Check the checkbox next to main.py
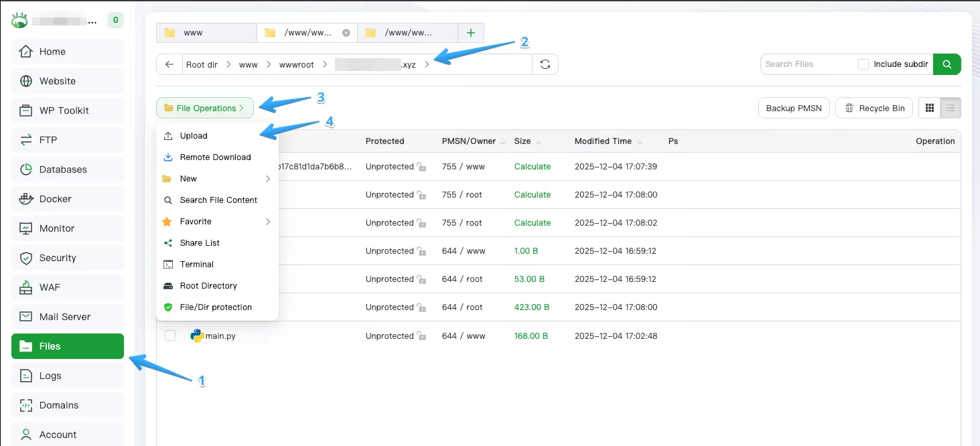The height and width of the screenshot is (446, 980). pyautogui.click(x=169, y=336)
